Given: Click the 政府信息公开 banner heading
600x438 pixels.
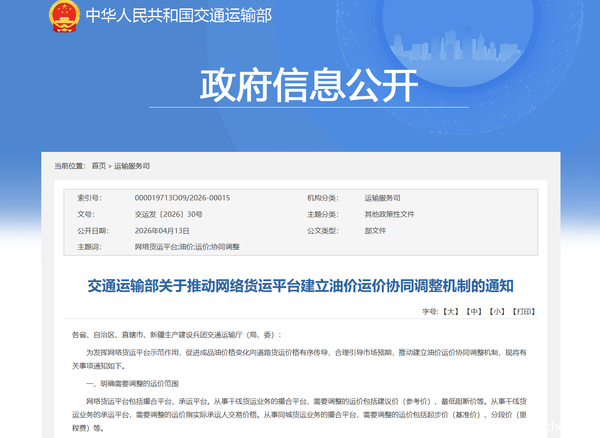Looking at the screenshot, I should [309, 85].
